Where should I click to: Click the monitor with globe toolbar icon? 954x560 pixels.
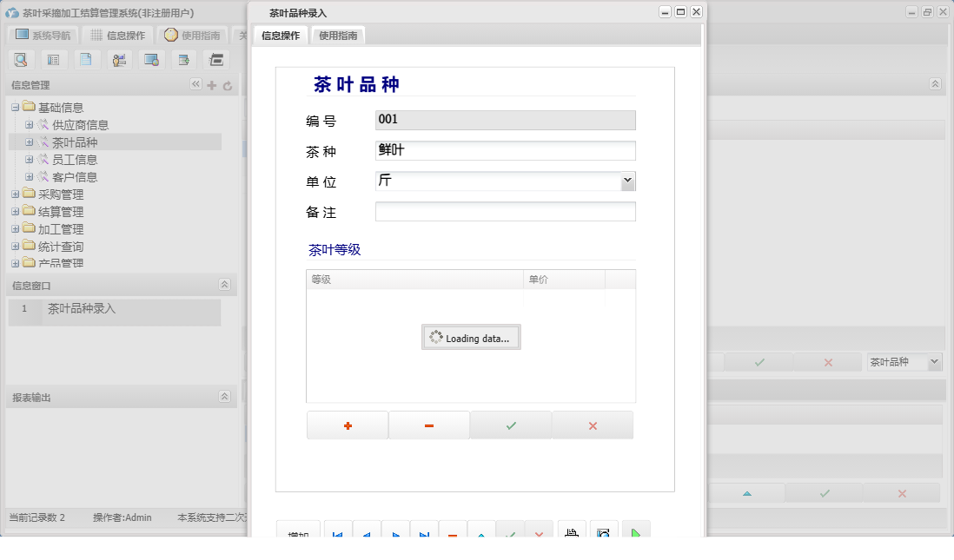(x=151, y=60)
